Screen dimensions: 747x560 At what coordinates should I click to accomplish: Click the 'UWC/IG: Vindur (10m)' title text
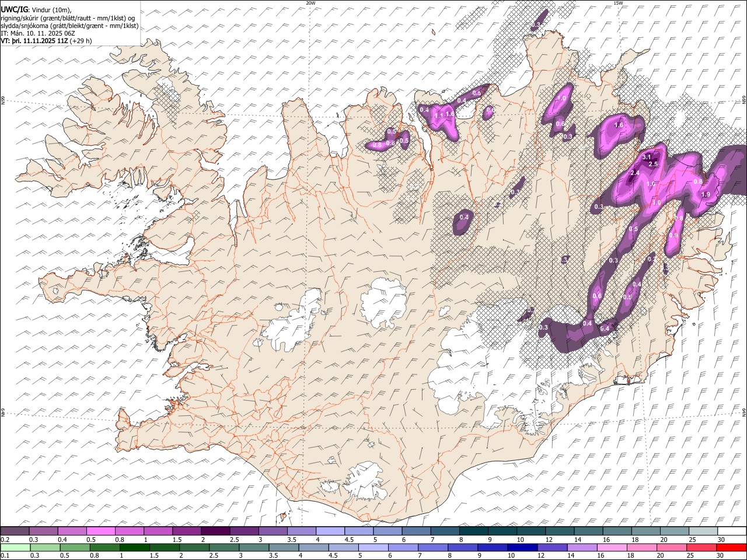click(36, 9)
